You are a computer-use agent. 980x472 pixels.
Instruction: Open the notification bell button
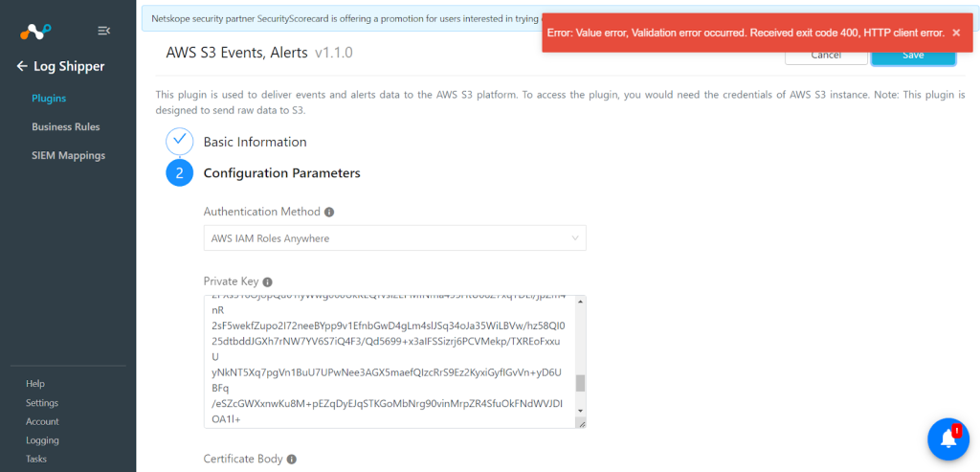948,438
